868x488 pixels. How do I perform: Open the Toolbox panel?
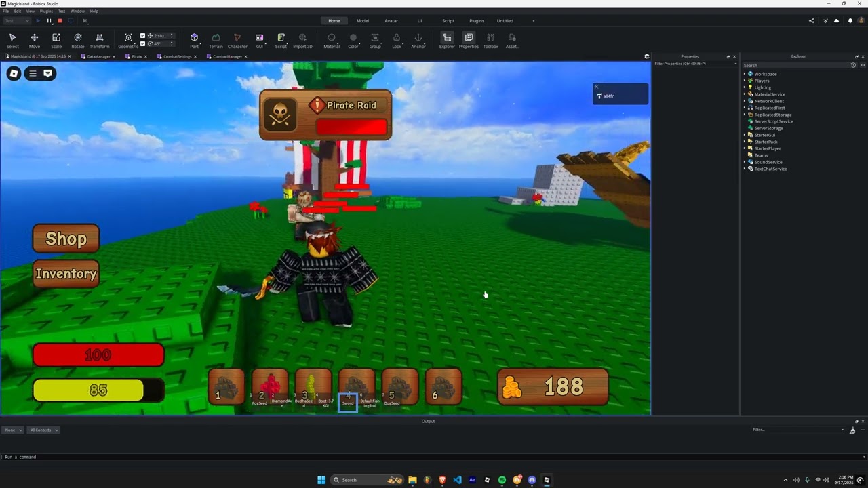(490, 41)
